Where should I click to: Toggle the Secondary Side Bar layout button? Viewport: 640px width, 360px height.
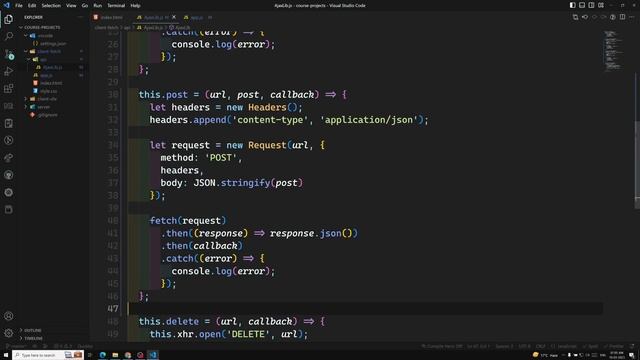pos(591,5)
